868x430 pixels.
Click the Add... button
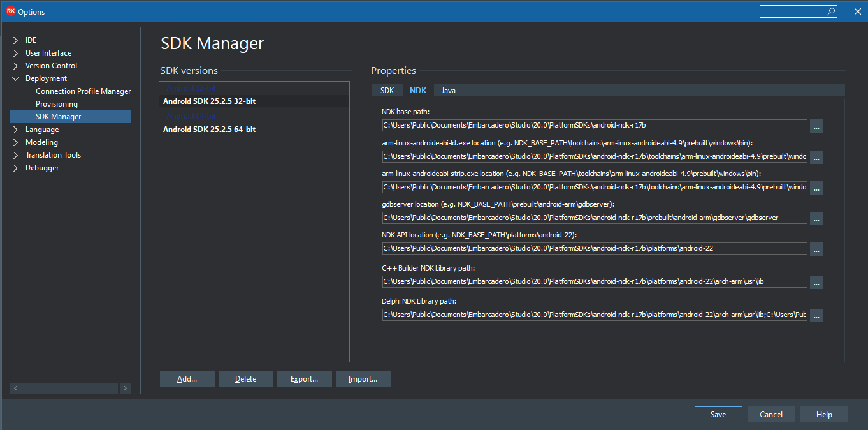click(187, 379)
